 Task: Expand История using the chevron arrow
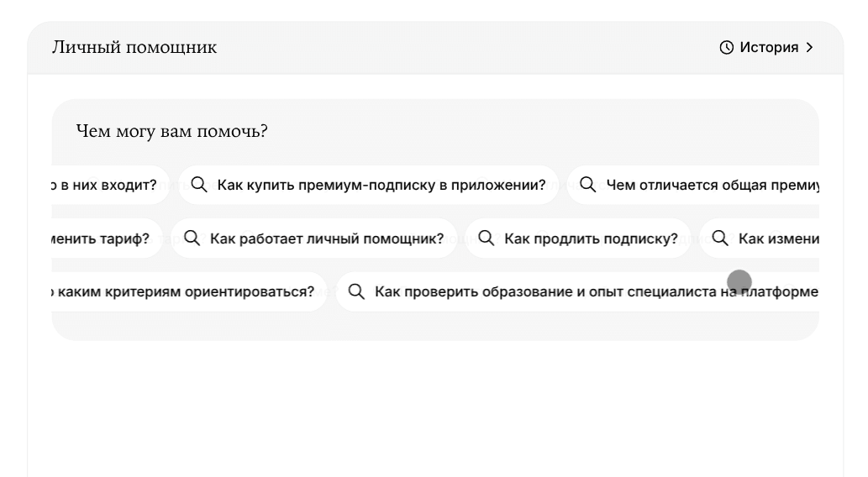(x=810, y=48)
